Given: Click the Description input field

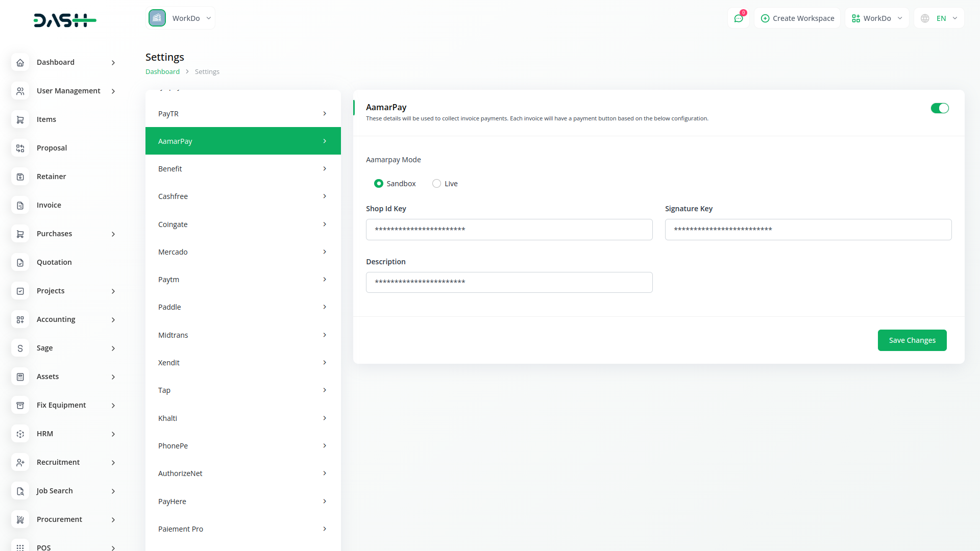Looking at the screenshot, I should coord(509,282).
